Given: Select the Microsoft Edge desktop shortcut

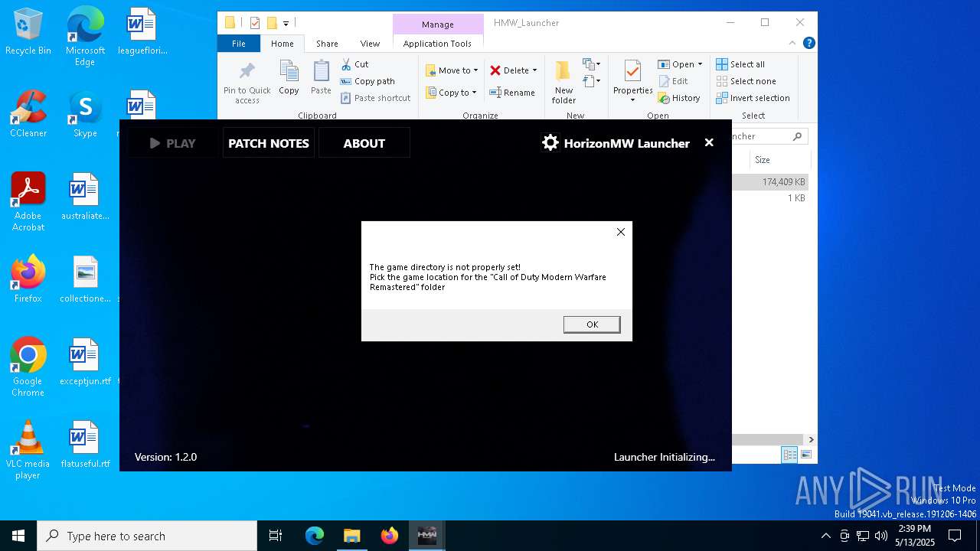Looking at the screenshot, I should (85, 37).
